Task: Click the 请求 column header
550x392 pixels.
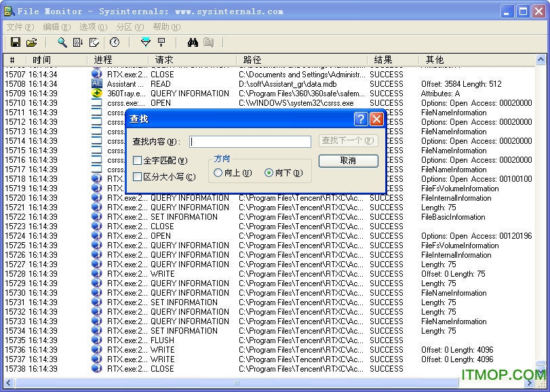Action: pyautogui.click(x=193, y=60)
